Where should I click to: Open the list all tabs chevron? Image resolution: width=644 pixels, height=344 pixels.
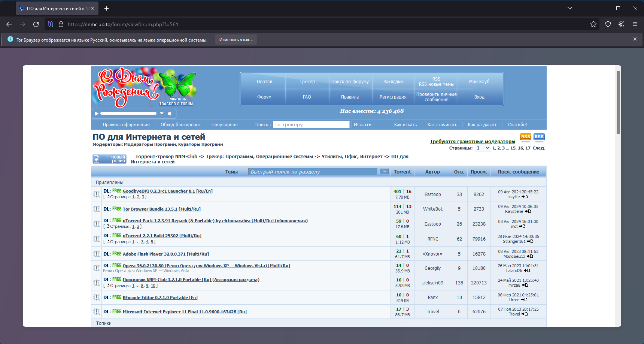tap(570, 8)
